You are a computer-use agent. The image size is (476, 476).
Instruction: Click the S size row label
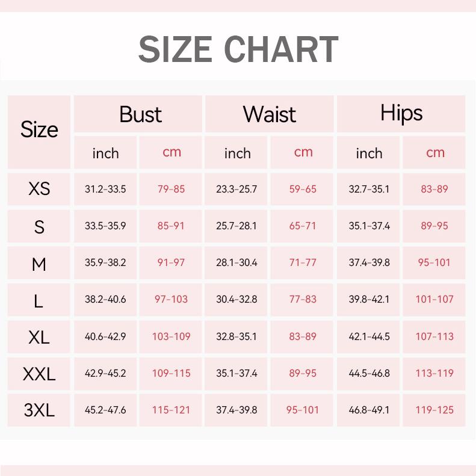39,227
